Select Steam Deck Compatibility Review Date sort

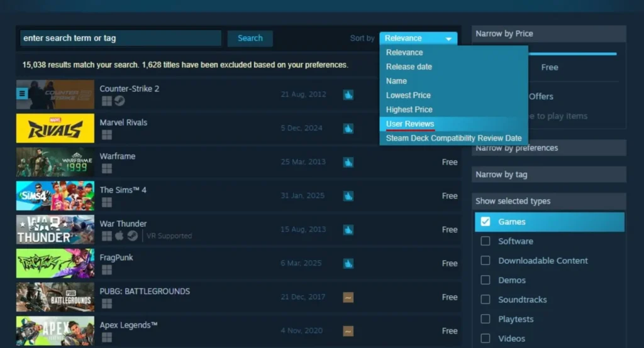[454, 138]
